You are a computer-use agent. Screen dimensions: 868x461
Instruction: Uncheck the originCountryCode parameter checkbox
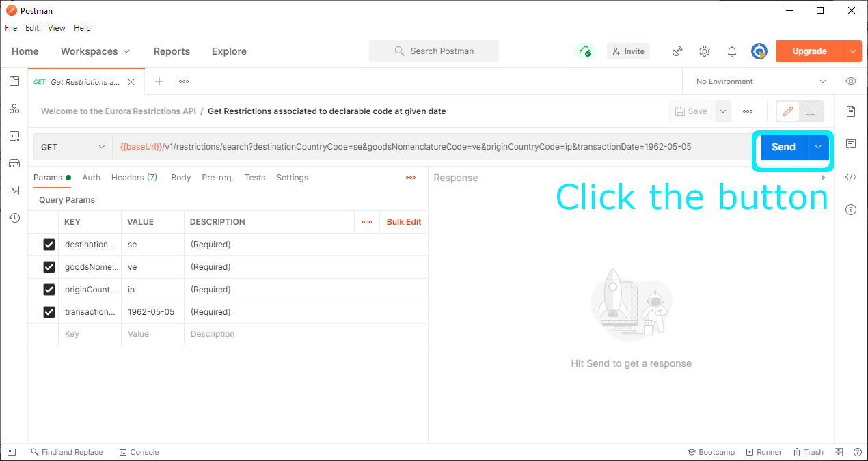pyautogui.click(x=49, y=290)
